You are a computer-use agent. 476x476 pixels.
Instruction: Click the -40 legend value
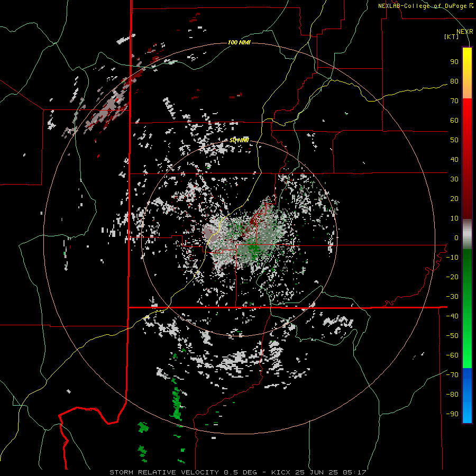pos(452,316)
